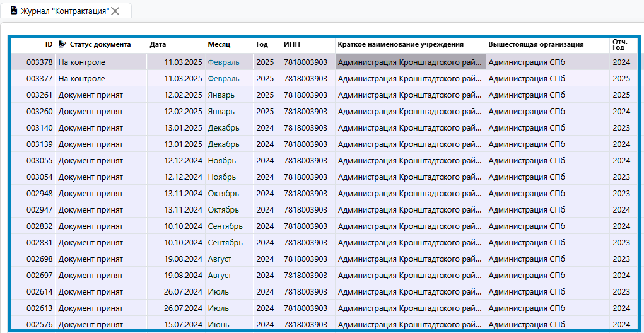Select the row with ID 003378

[39, 62]
